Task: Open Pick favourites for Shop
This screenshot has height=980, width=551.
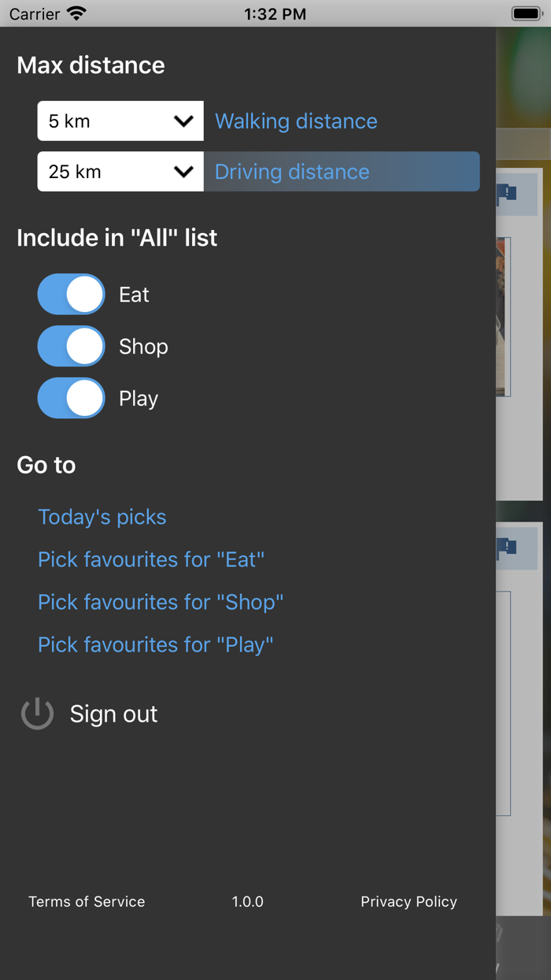Action: 161,602
